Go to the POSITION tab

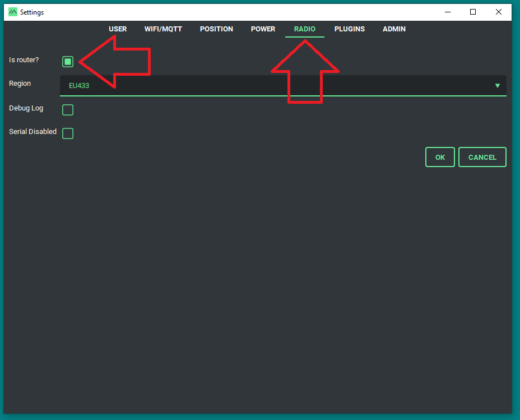(216, 29)
